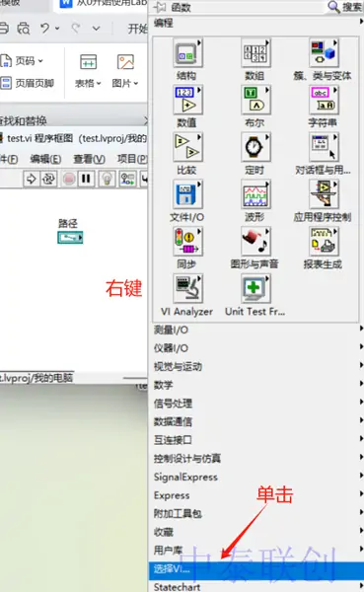The width and height of the screenshot is (364, 592).
Task: Open the 字符串 (String) palette icon
Action: coord(324,100)
